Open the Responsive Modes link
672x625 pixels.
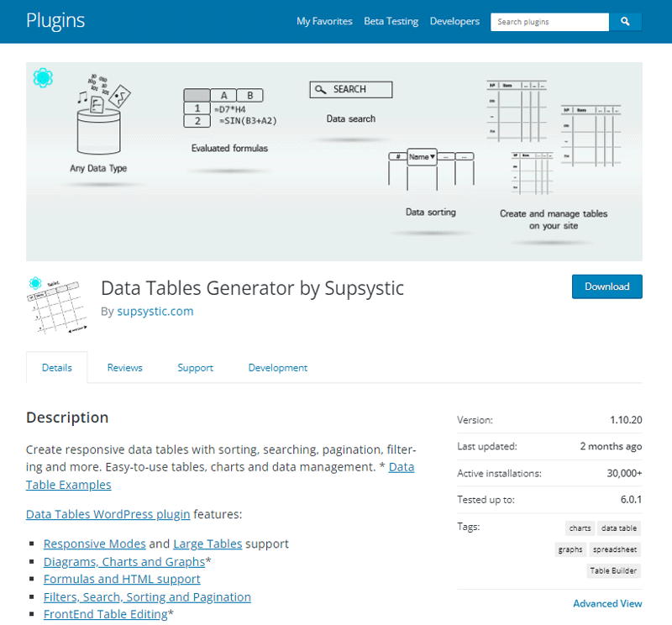(x=95, y=544)
